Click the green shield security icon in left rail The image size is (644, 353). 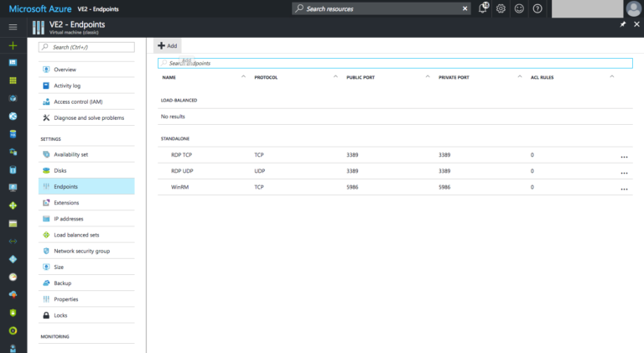[13, 313]
